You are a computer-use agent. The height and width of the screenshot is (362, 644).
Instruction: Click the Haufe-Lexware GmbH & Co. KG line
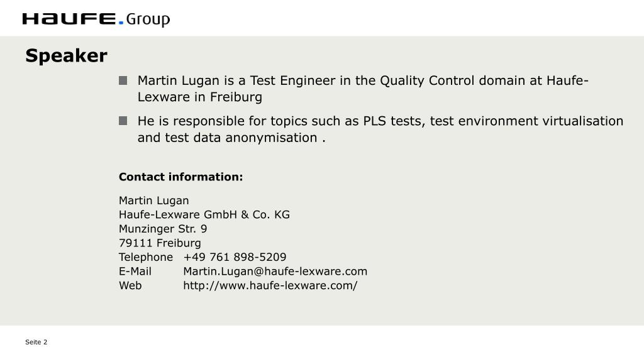coord(204,215)
